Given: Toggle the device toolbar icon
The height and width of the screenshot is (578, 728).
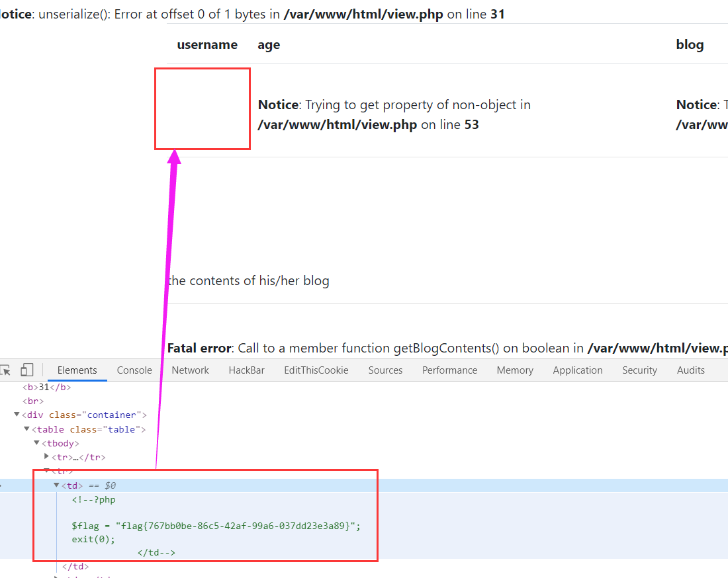Looking at the screenshot, I should (27, 370).
